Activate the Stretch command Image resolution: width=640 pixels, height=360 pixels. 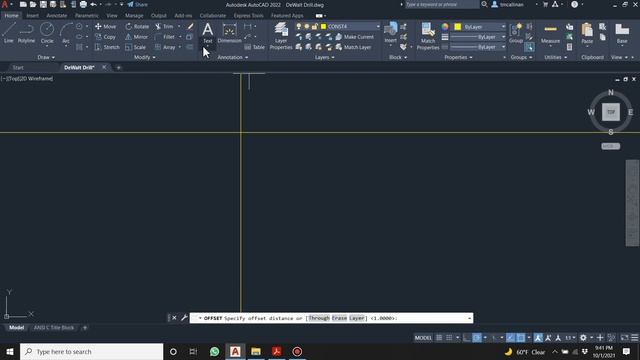107,47
